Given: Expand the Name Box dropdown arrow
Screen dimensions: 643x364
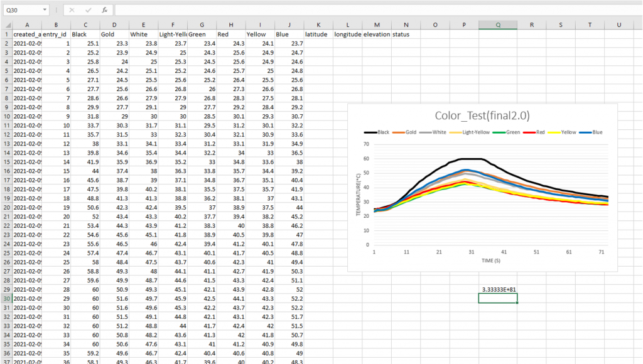Looking at the screenshot, I should tap(45, 10).
